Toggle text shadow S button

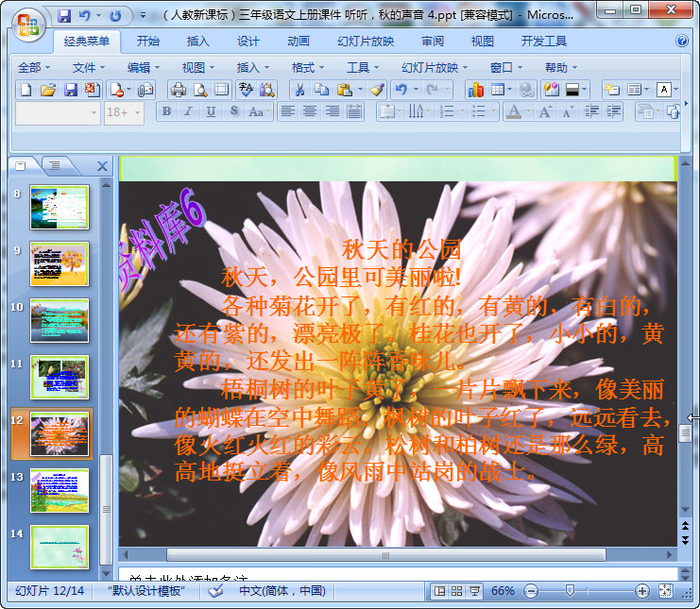(x=233, y=111)
